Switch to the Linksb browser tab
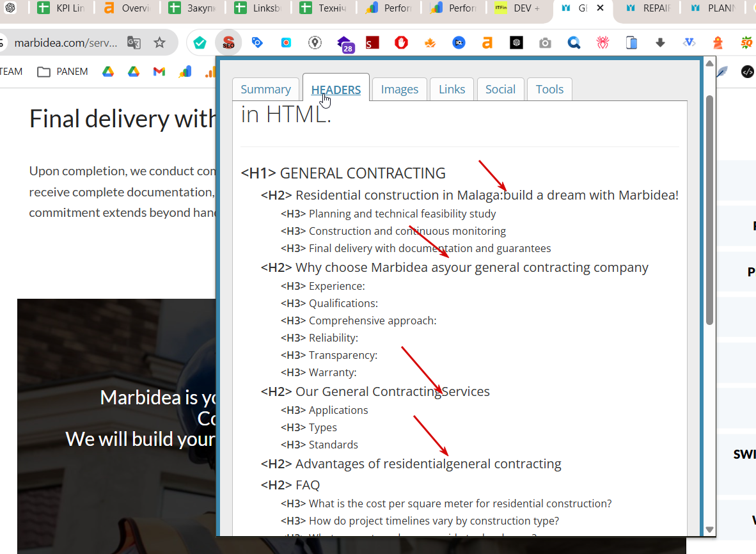The width and height of the screenshot is (756, 554). click(258, 8)
